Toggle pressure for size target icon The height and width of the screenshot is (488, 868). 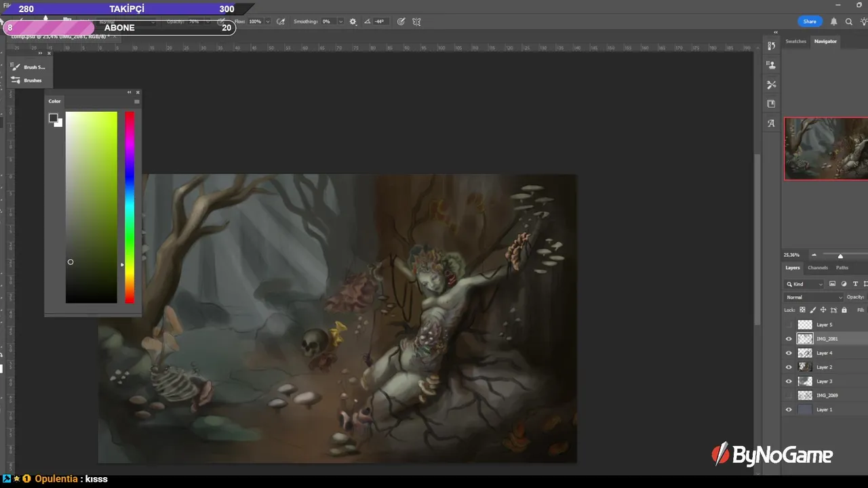401,22
